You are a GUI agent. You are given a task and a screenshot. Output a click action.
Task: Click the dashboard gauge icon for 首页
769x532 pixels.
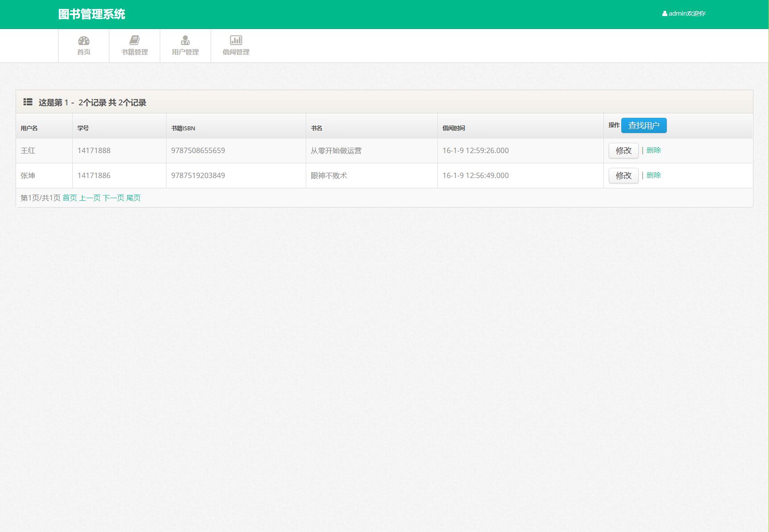pyautogui.click(x=83, y=41)
